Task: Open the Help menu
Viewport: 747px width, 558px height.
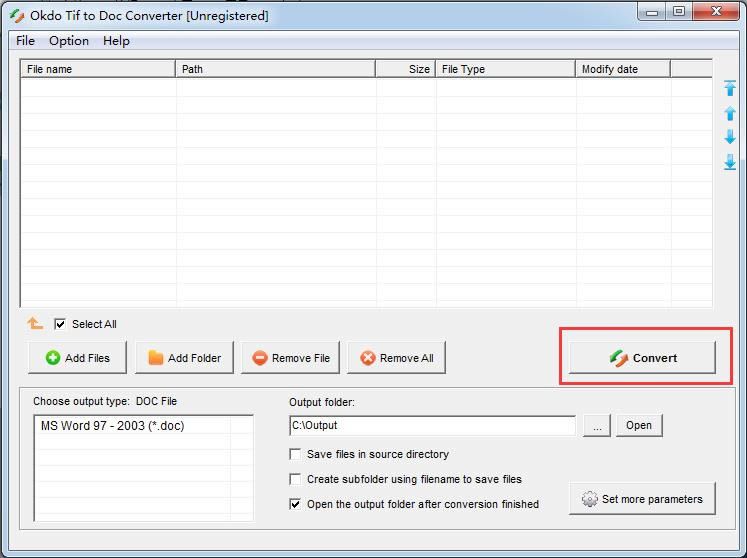Action: coord(116,41)
